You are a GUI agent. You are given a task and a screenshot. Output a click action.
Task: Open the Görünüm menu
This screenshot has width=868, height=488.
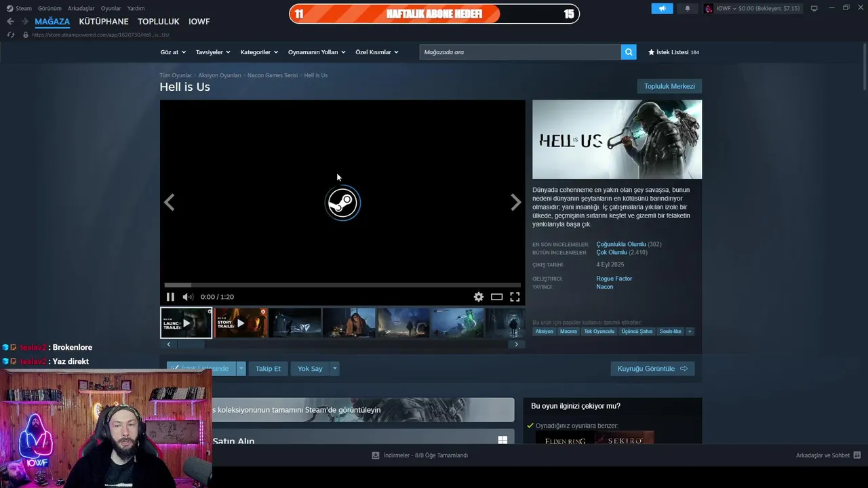pyautogui.click(x=50, y=8)
